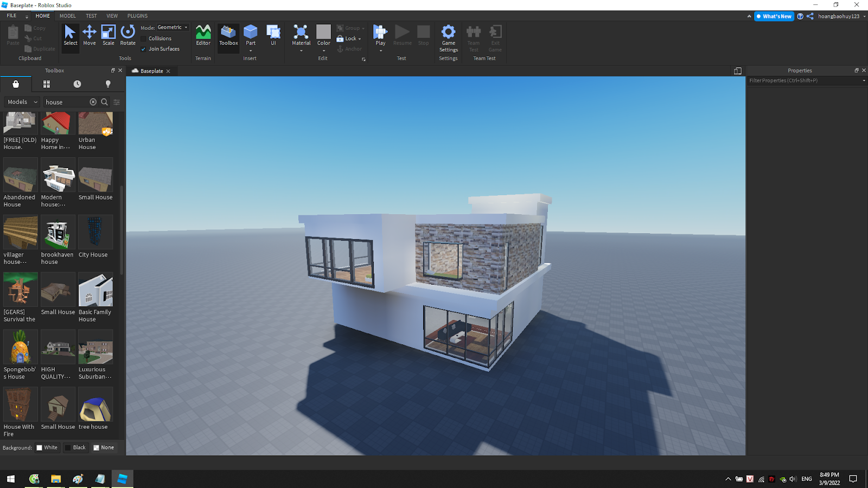Open Game Settings
Image resolution: width=868 pixels, height=488 pixels.
click(448, 37)
